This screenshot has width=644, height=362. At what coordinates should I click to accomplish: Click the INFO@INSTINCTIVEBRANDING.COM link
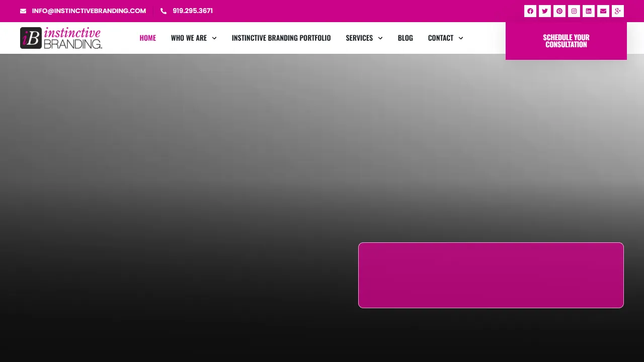[89, 11]
